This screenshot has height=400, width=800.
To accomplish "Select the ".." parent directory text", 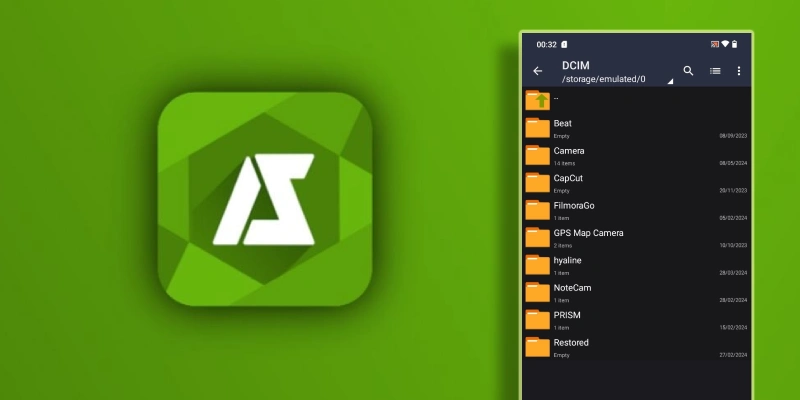I will [556, 97].
